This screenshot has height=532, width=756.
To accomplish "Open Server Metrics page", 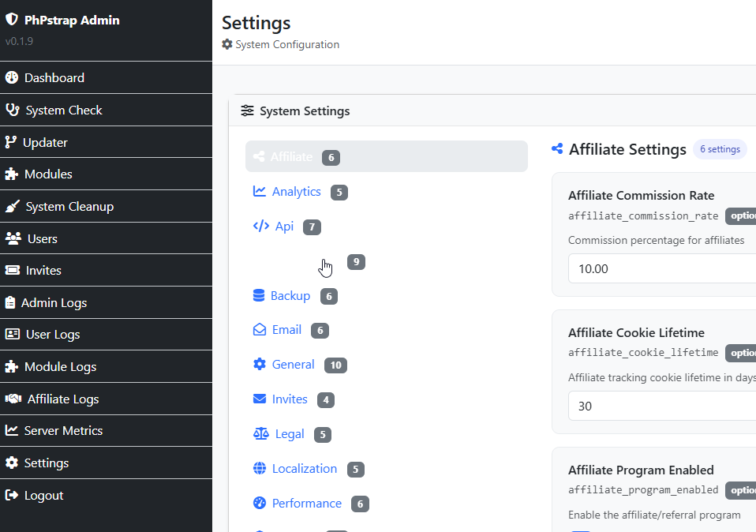I will [x=106, y=430].
